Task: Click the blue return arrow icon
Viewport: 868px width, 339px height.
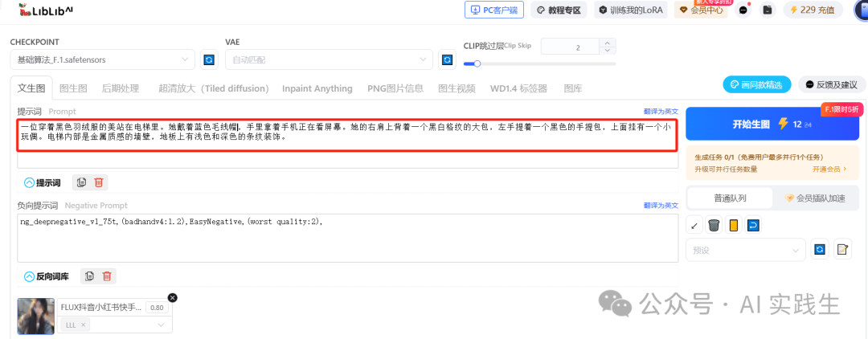Action: (x=753, y=225)
